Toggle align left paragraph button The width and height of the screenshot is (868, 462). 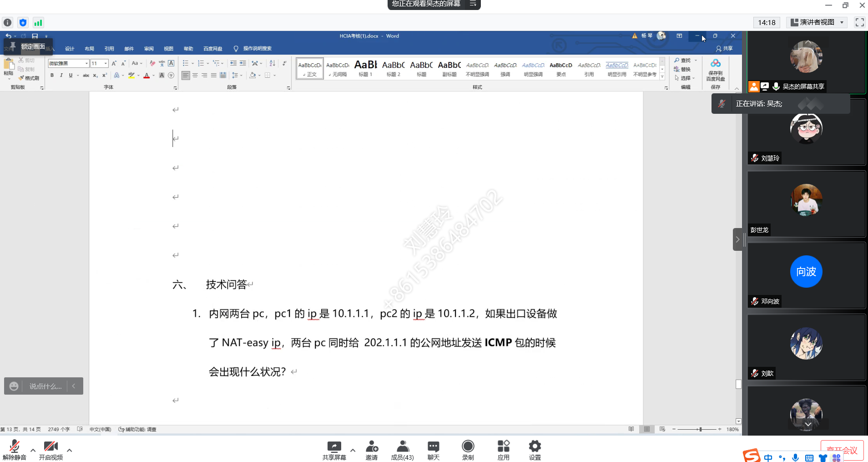pyautogui.click(x=186, y=76)
